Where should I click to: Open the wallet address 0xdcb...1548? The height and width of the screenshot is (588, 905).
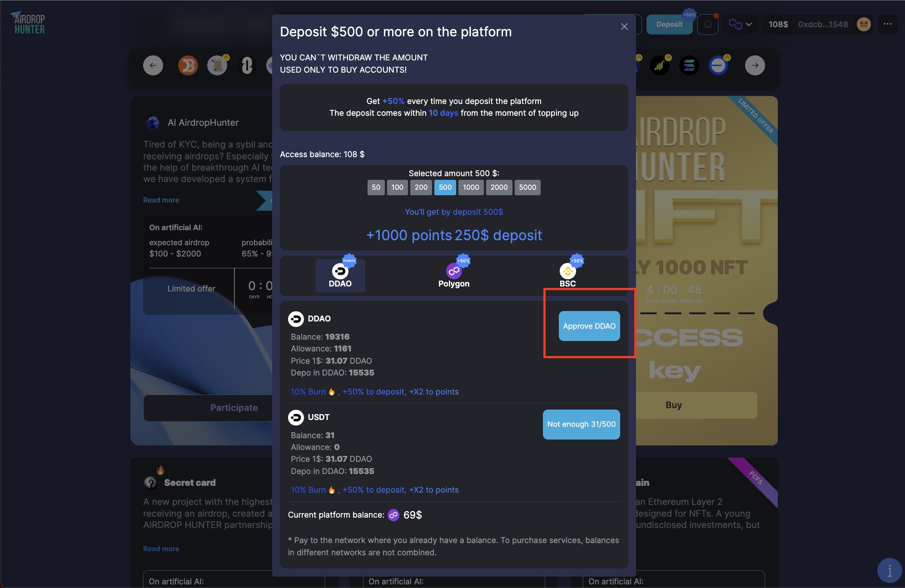point(823,25)
